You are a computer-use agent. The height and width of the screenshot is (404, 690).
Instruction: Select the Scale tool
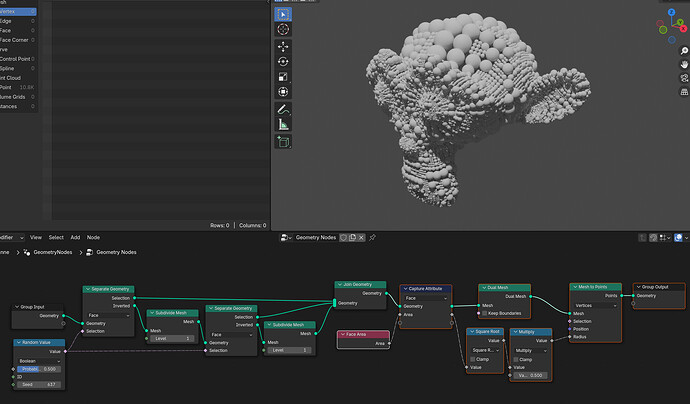[x=283, y=77]
